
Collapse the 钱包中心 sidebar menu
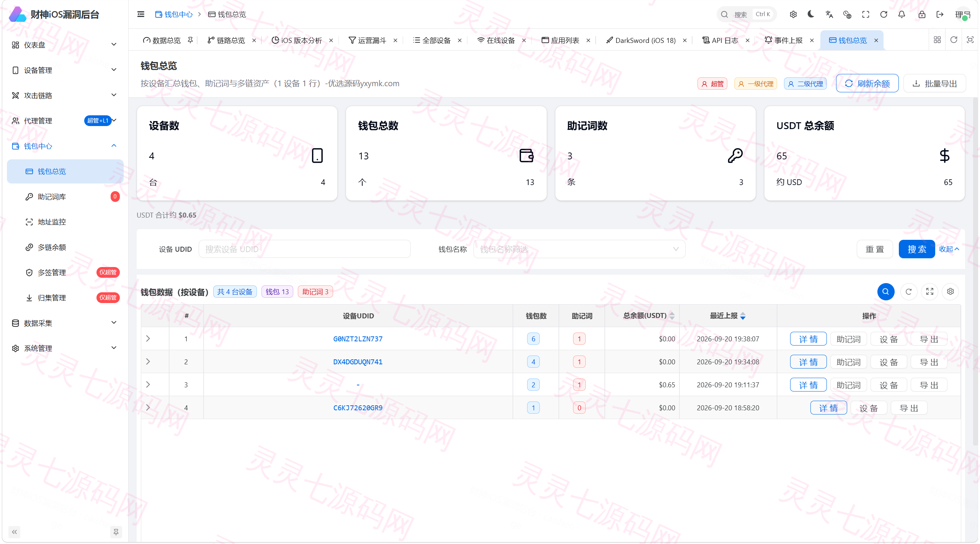(64, 146)
